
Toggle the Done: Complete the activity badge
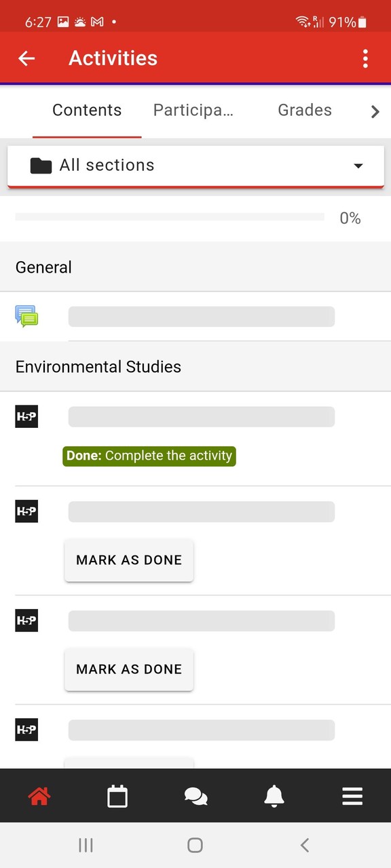pyautogui.click(x=149, y=456)
